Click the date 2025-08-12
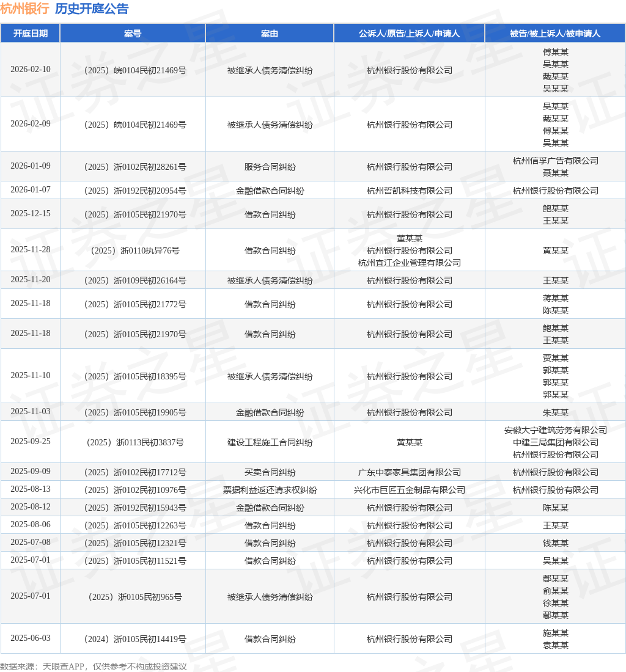Image resolution: width=626 pixels, height=672 pixels. coord(31,507)
